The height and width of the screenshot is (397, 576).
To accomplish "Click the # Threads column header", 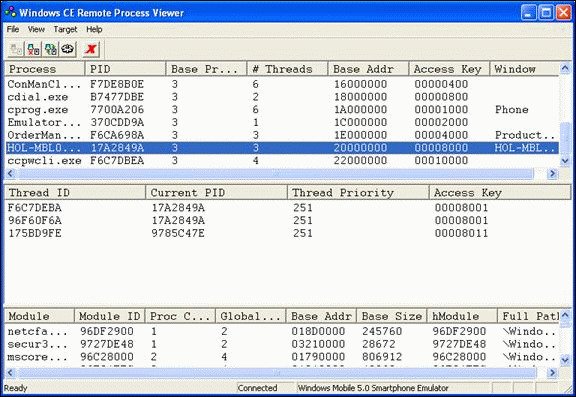I will point(287,69).
